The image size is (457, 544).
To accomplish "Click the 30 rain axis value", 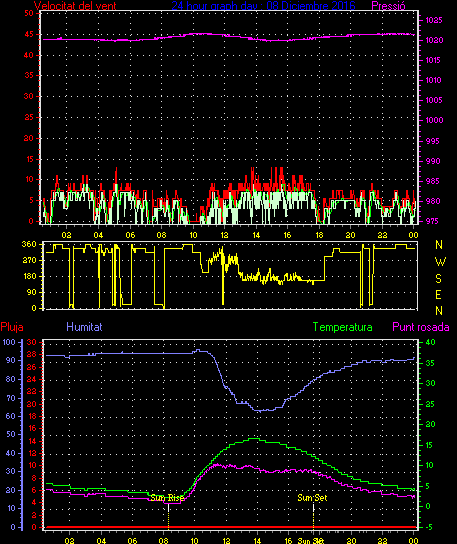I will tap(32, 342).
